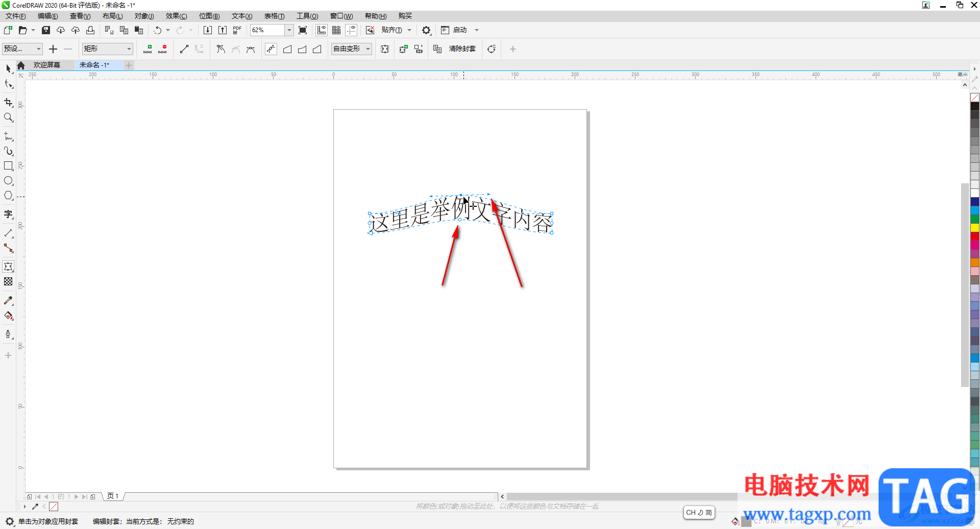Click the Cusp node icon
Image resolution: width=980 pixels, height=529 pixels.
tap(220, 49)
